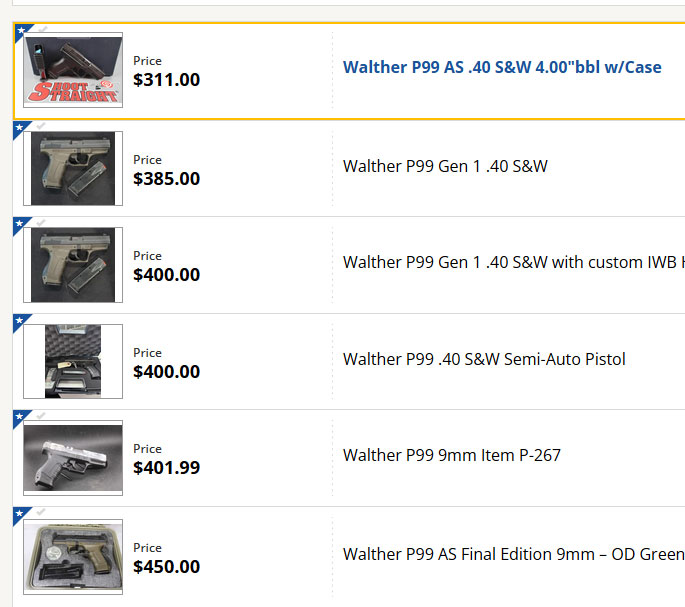Open Walther P99 .40 S&W Semi-Auto Pistol title
Viewport: 685px width, 607px height.
pos(484,359)
